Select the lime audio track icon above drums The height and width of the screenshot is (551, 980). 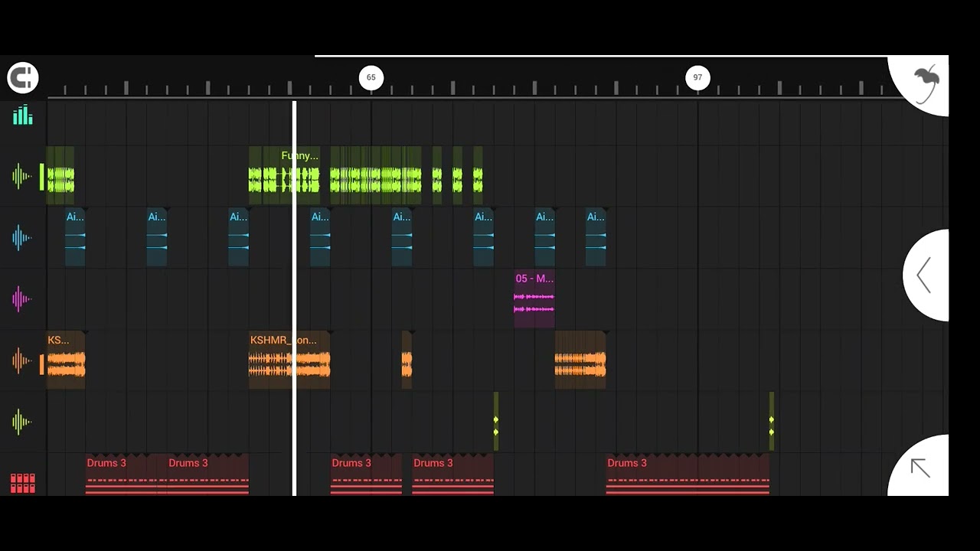coord(21,422)
